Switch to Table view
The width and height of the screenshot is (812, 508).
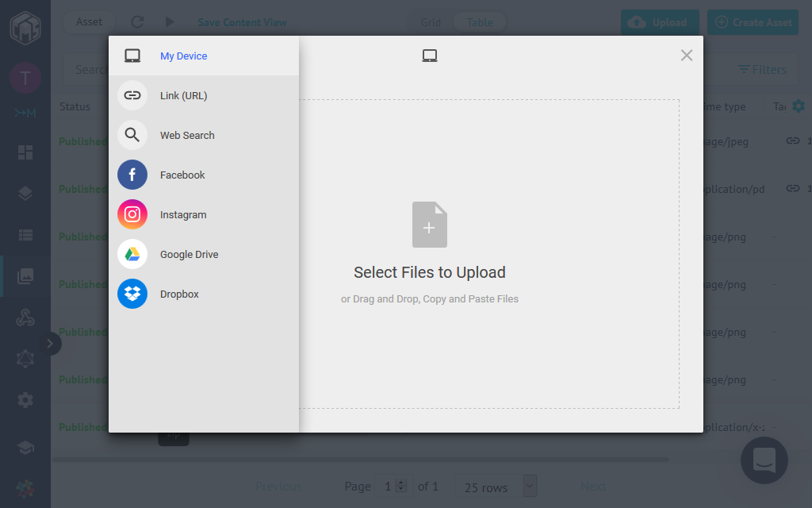(480, 22)
